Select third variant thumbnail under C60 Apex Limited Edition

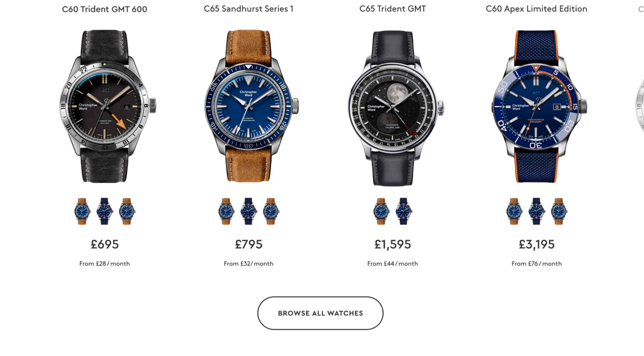pos(559,211)
